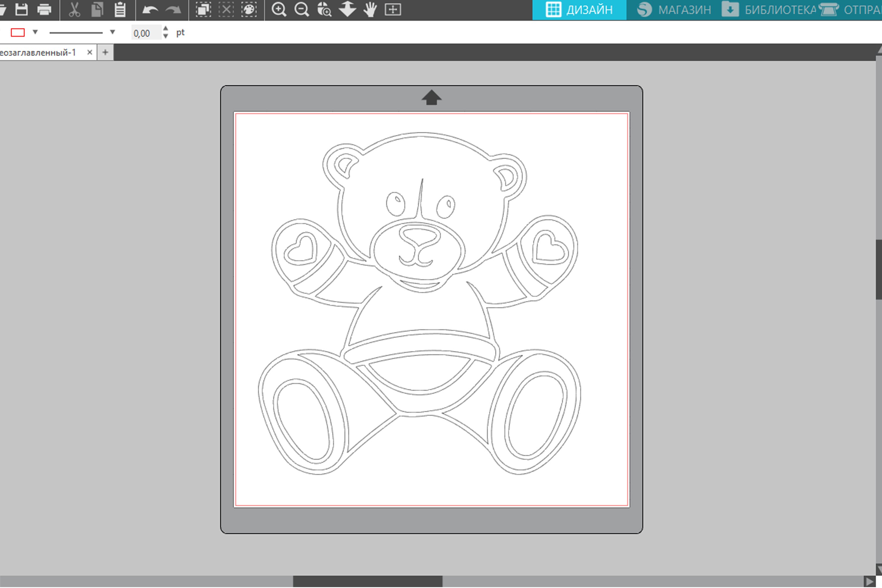Select the Pan hand tool
The width and height of the screenshot is (882, 588).
(x=370, y=9)
